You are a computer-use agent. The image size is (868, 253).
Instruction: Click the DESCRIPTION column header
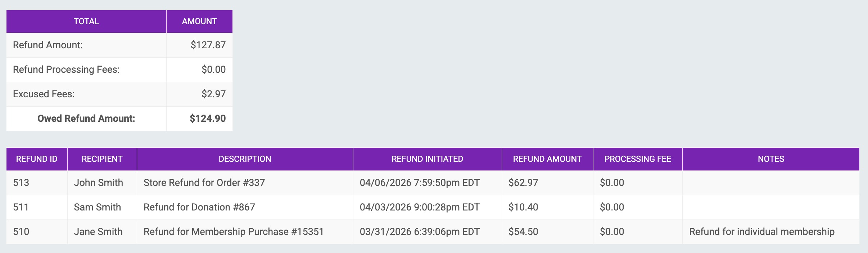click(245, 159)
